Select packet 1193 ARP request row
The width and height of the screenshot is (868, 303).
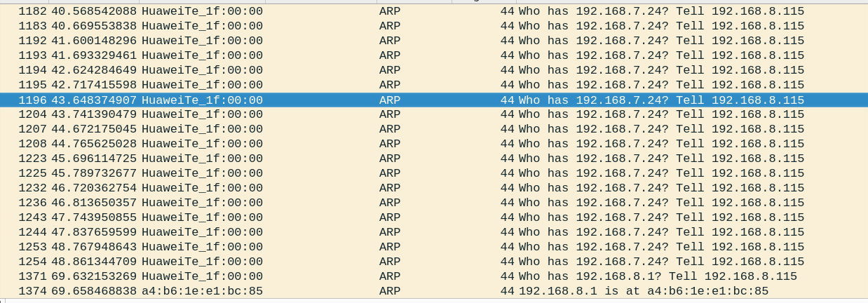coord(434,55)
